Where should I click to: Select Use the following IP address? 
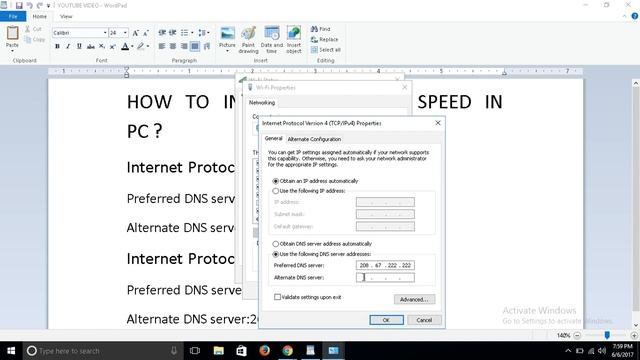(x=276, y=191)
